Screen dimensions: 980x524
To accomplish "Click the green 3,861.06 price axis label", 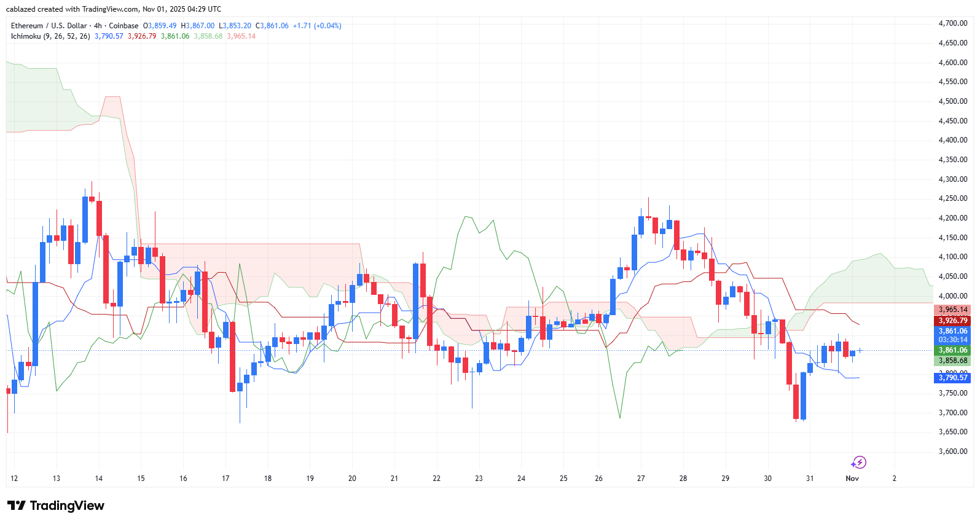I will 952,350.
